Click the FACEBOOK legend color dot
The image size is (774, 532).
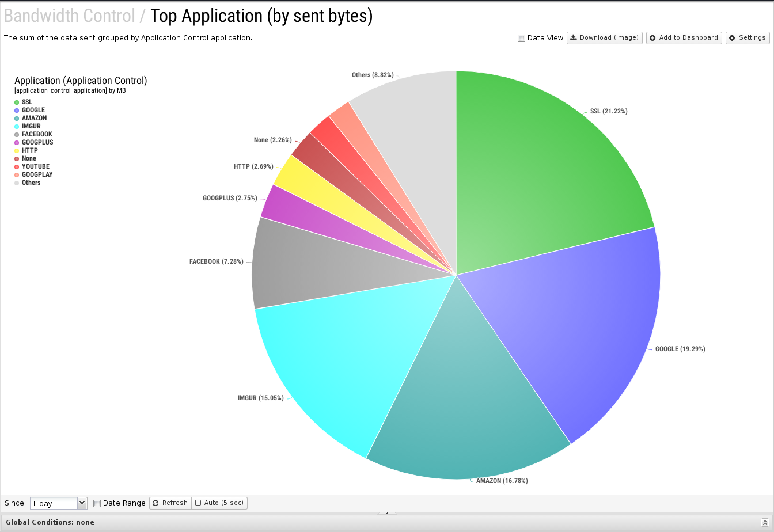coord(17,134)
